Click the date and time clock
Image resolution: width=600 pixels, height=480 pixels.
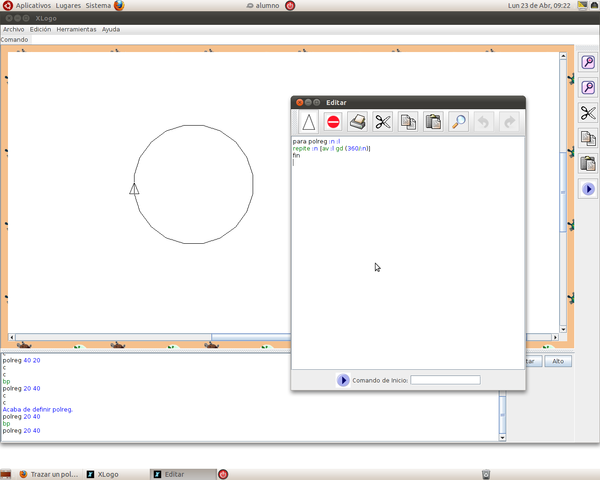point(539,5)
